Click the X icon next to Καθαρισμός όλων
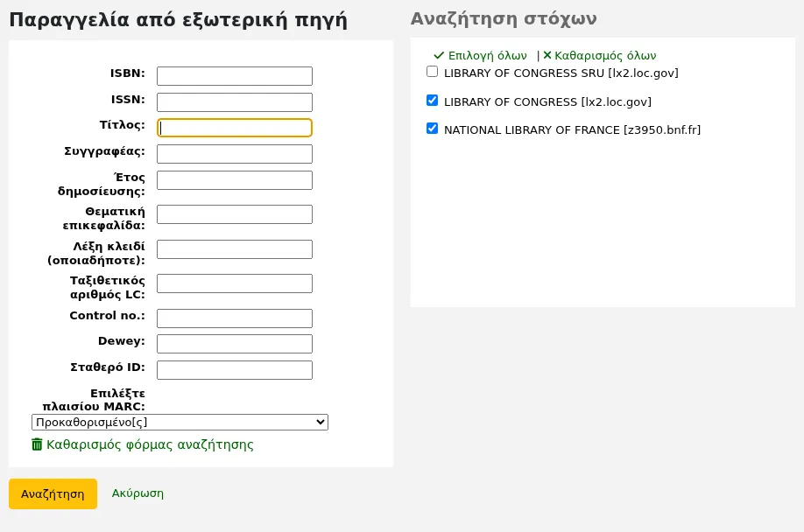Screen dimensions: 804x532 pyautogui.click(x=547, y=55)
